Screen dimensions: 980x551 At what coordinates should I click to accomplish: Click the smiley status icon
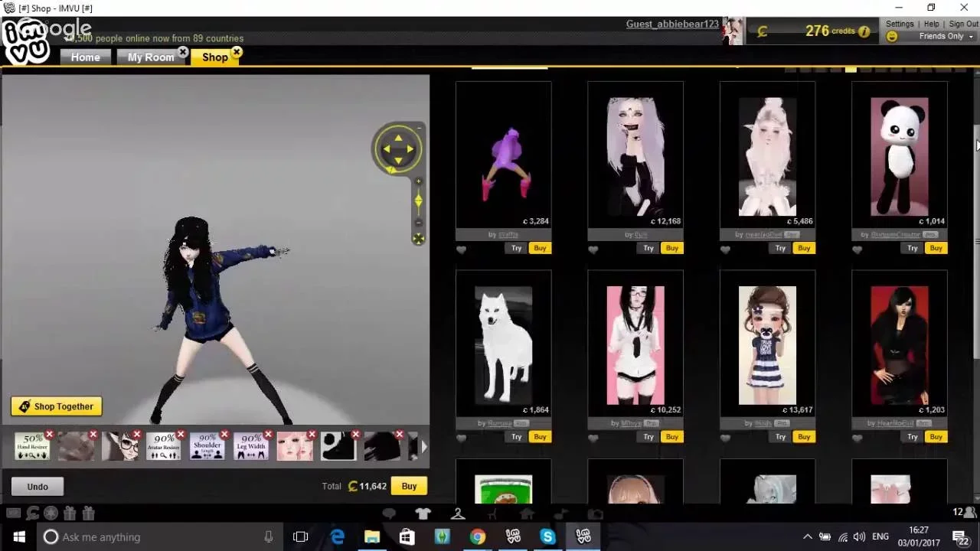(x=892, y=37)
